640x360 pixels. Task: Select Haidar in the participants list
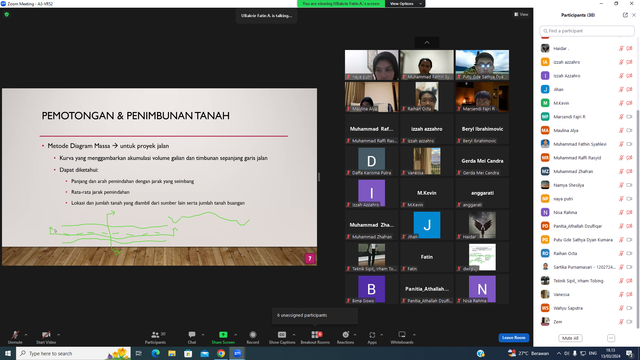[x=587, y=48]
